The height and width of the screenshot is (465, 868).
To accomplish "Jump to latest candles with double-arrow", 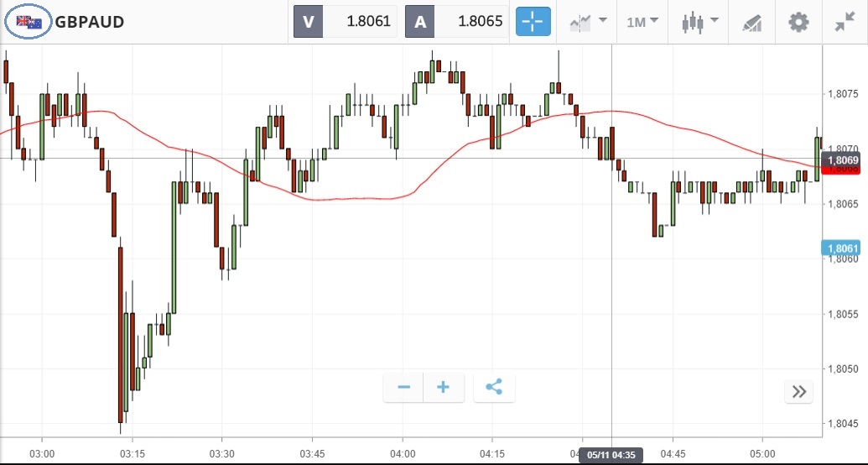I will [798, 391].
